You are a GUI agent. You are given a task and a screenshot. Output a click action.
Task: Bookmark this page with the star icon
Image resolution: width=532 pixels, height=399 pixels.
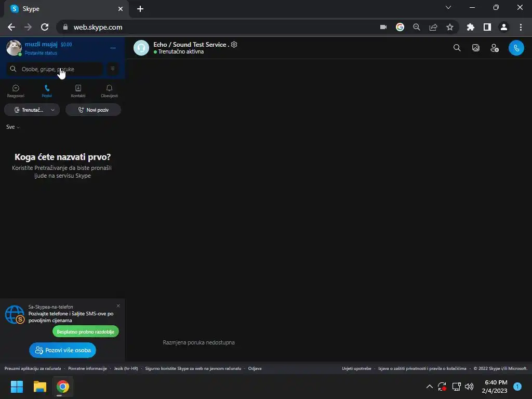(x=450, y=27)
